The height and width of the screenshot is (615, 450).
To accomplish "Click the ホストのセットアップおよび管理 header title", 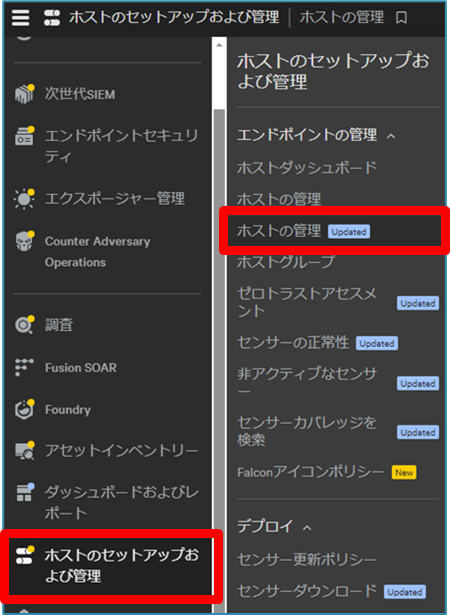I will [174, 18].
